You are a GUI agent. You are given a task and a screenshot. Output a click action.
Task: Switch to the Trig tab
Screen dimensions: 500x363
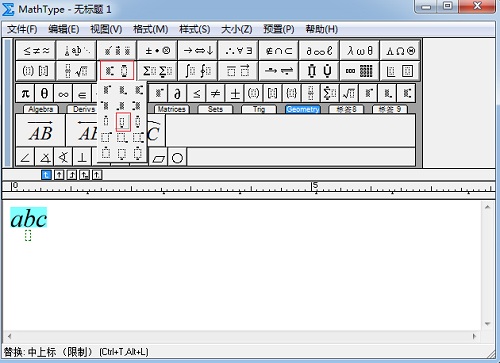coord(259,109)
